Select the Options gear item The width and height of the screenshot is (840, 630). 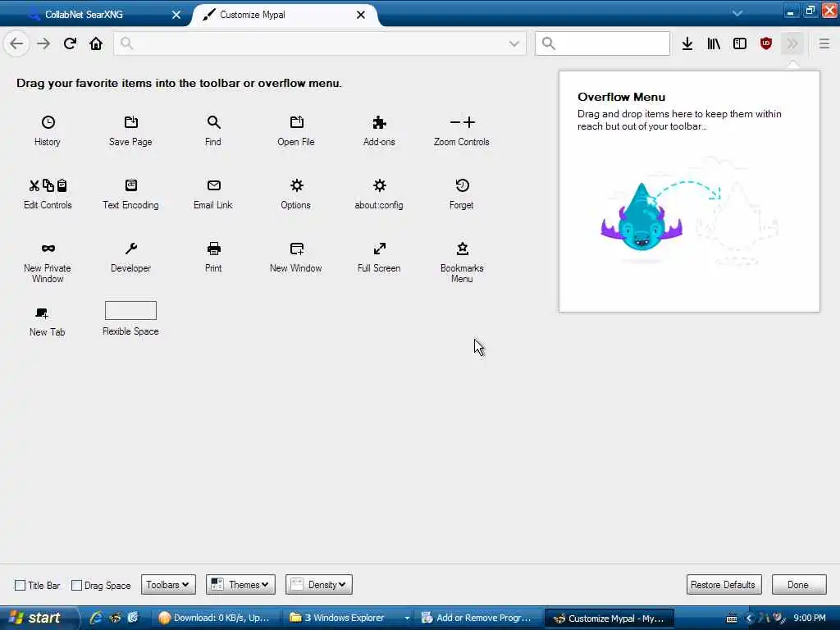295,194
